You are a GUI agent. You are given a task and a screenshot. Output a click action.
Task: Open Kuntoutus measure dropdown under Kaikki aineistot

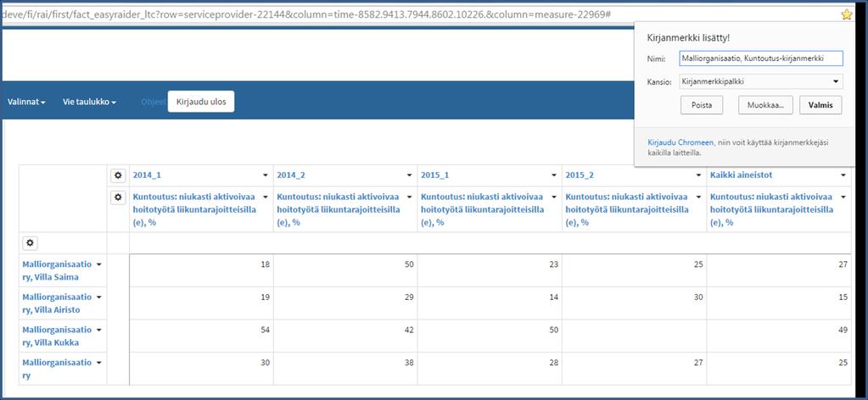pyautogui.click(x=843, y=197)
